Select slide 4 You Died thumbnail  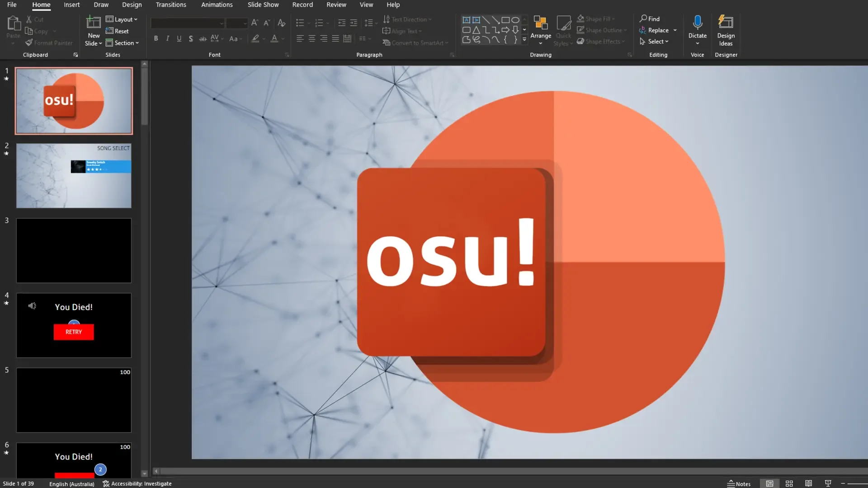74,325
